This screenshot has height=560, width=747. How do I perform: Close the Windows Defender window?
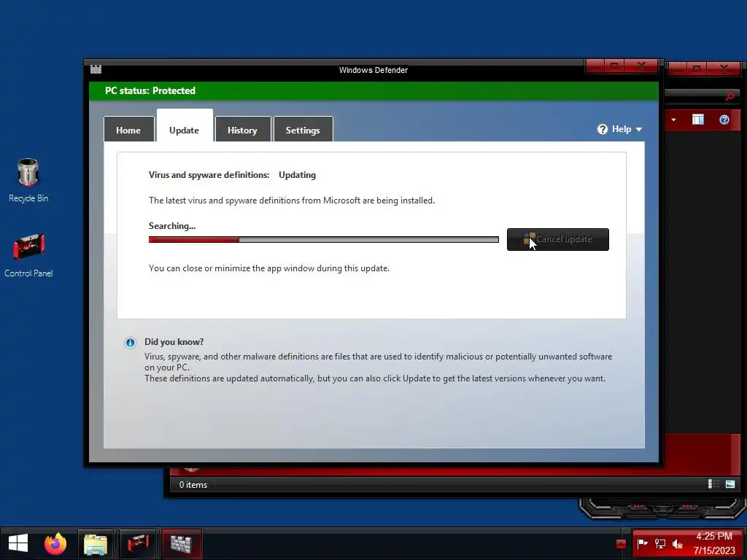pyautogui.click(x=641, y=66)
